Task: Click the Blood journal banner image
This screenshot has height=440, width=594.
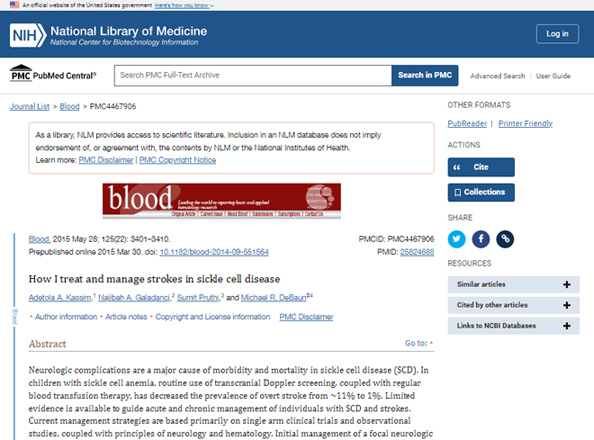Action: click(222, 201)
